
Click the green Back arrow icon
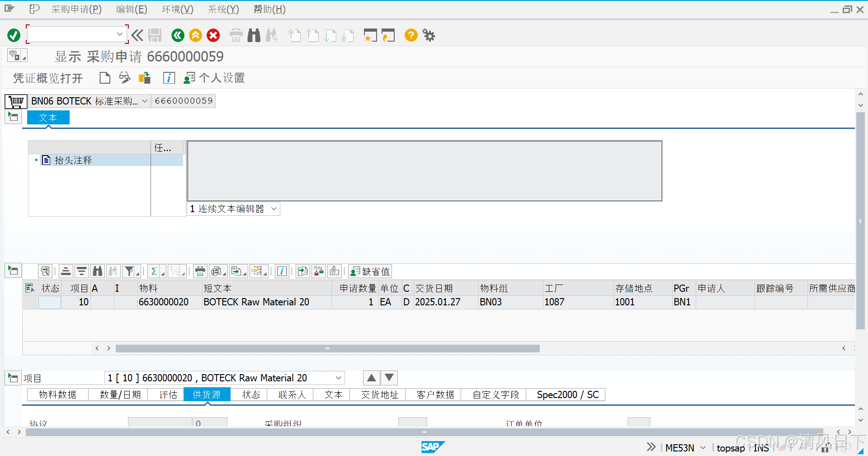(178, 35)
